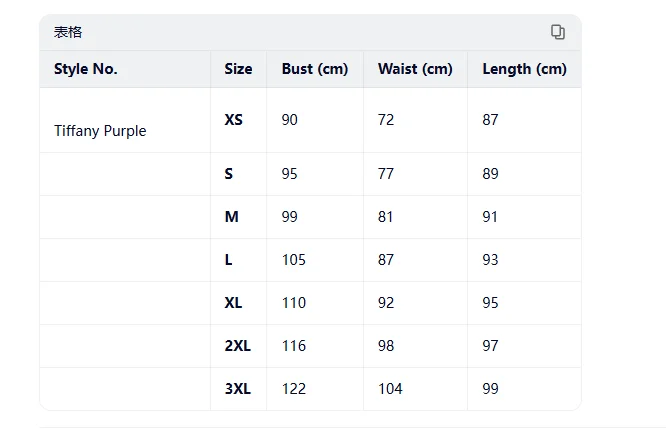Copy the table using the copy icon
The image size is (666, 431).
click(x=558, y=32)
